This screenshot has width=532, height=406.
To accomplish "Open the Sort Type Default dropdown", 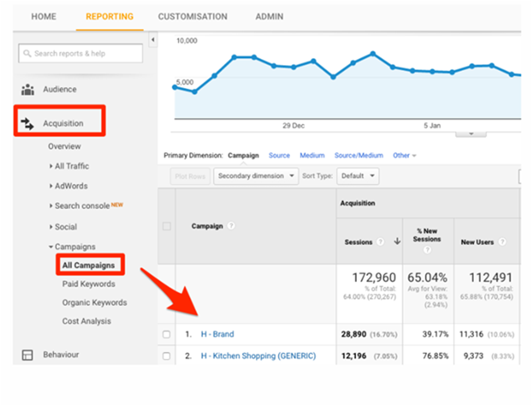I will click(357, 176).
